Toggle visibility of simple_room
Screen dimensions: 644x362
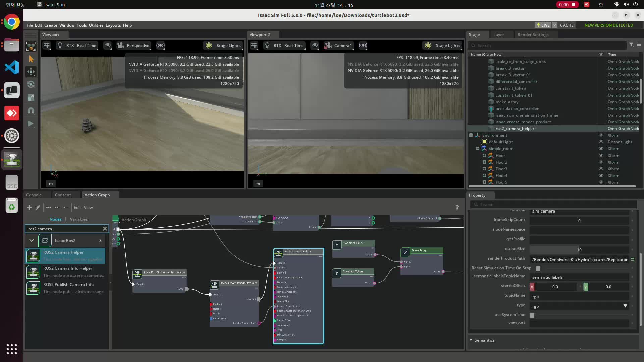601,148
